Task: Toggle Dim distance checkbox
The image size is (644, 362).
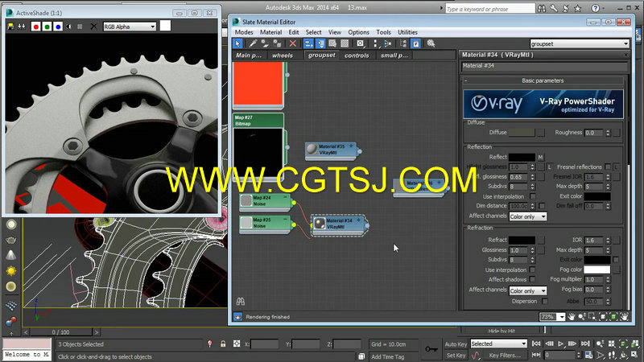Action: tap(542, 206)
